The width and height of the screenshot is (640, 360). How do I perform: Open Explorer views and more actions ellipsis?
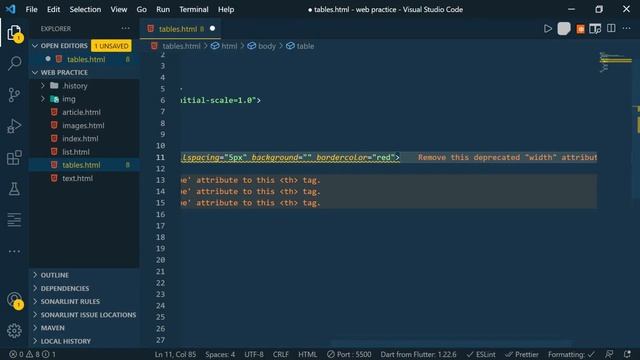coord(125,28)
